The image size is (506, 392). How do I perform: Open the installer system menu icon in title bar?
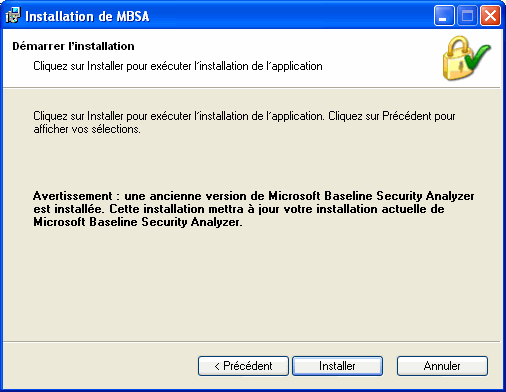(x=13, y=16)
